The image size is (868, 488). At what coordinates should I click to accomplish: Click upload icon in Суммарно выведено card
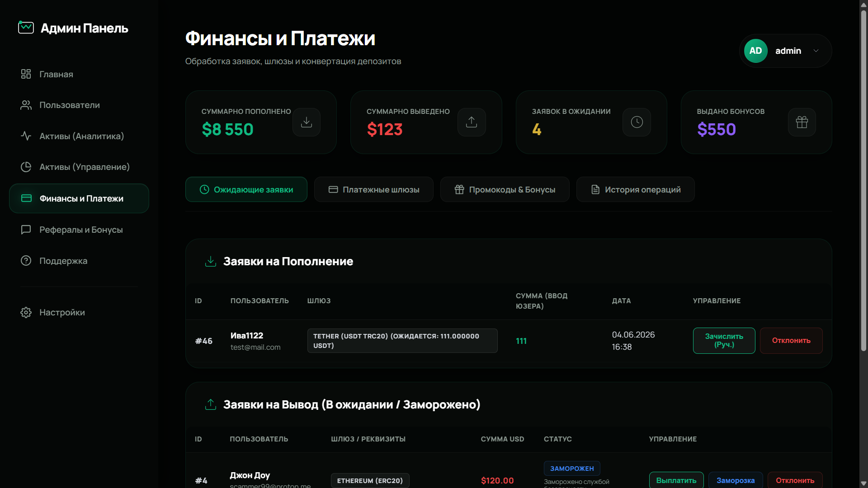(x=472, y=122)
